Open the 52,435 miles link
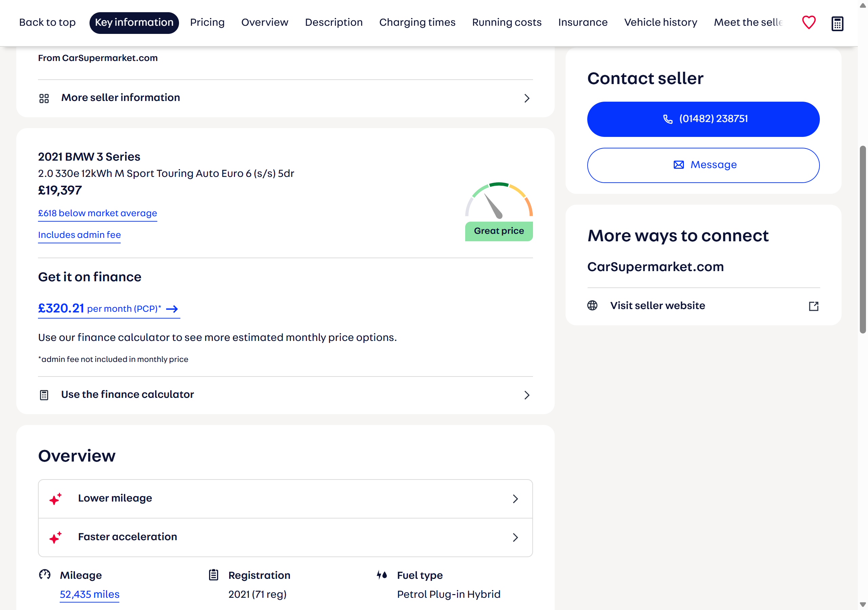 click(90, 594)
